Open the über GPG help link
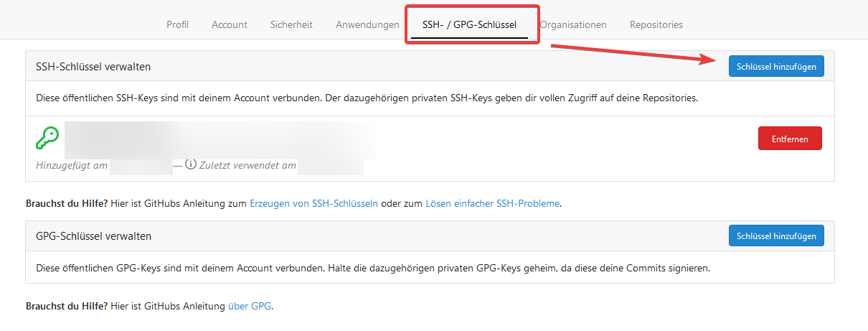This screenshot has height=331, width=868. pyautogui.click(x=250, y=306)
